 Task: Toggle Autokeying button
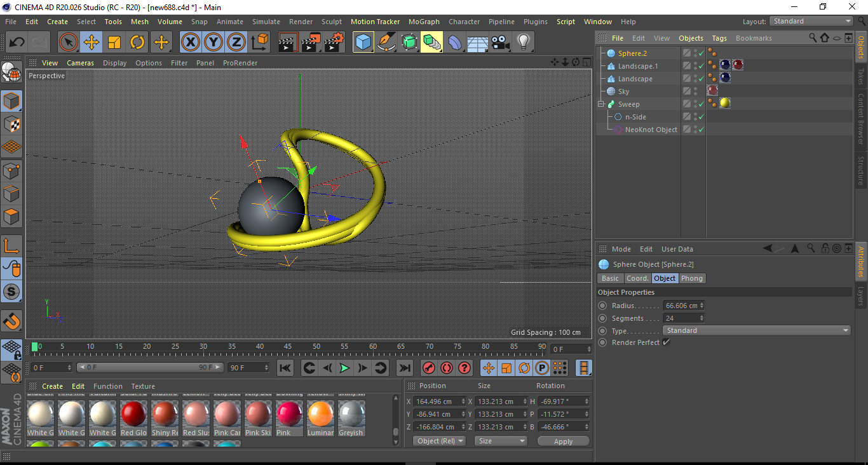pos(447,368)
